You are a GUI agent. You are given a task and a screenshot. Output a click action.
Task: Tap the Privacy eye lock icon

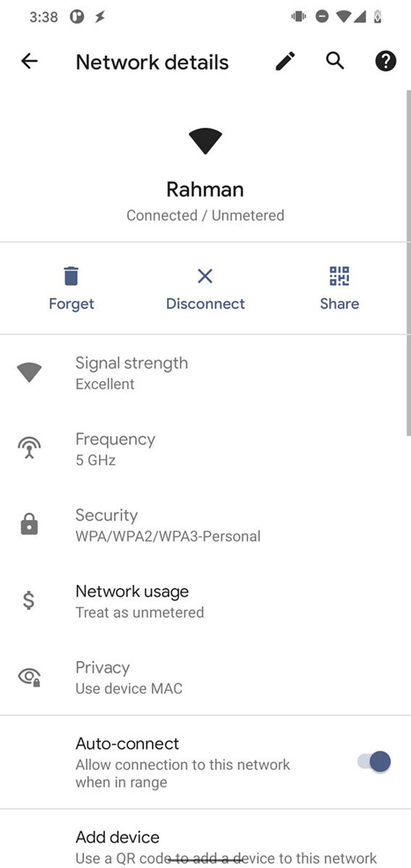(x=29, y=677)
